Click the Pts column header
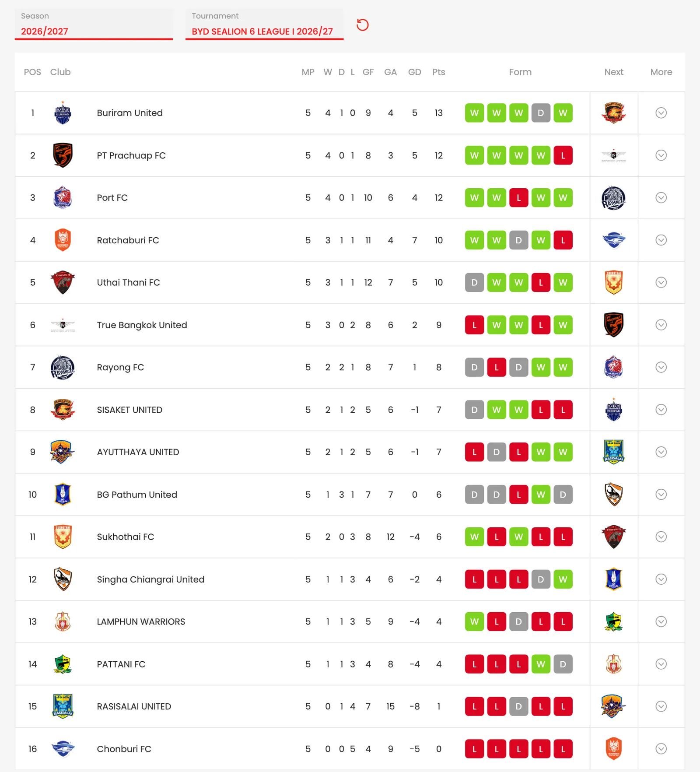 [438, 72]
